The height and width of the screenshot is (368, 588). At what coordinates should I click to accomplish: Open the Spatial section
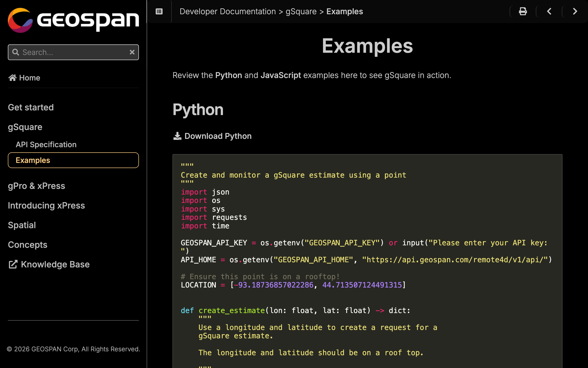[22, 225]
